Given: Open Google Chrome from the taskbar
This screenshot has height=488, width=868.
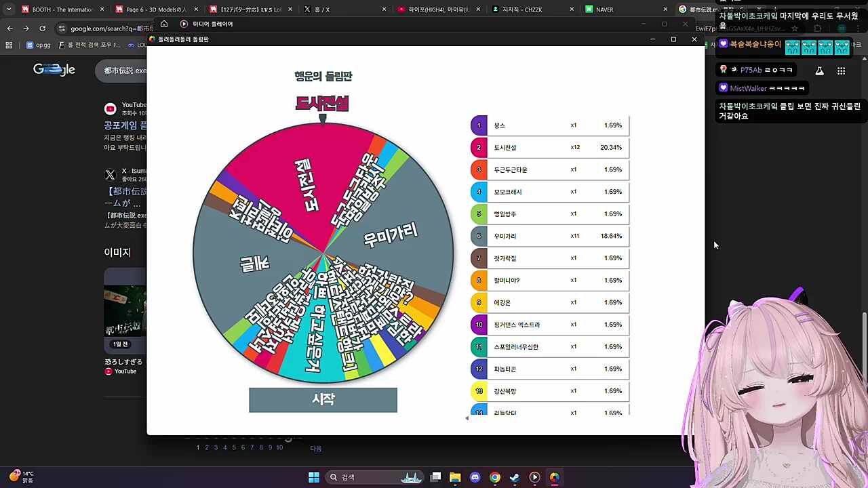Looking at the screenshot, I should click(495, 477).
